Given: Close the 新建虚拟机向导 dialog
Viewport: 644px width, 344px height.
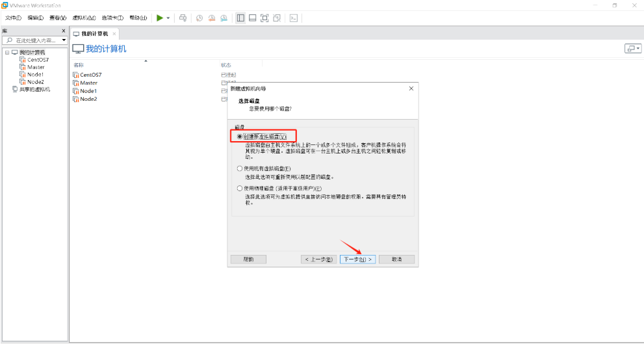Looking at the screenshot, I should (411, 88).
